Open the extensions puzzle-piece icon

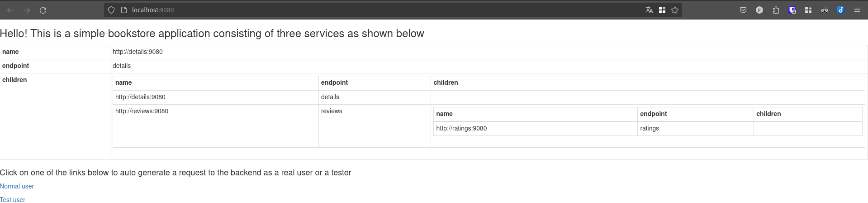776,10
